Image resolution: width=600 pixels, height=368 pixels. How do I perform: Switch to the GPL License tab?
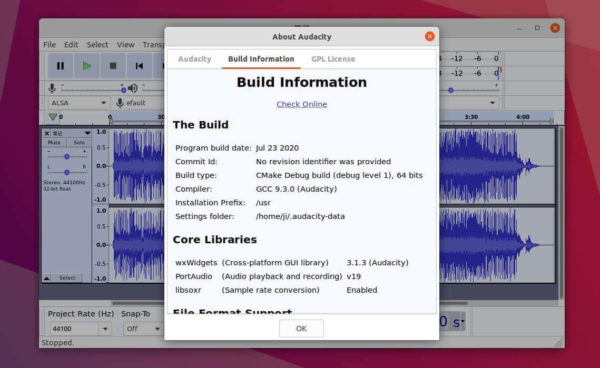click(333, 59)
